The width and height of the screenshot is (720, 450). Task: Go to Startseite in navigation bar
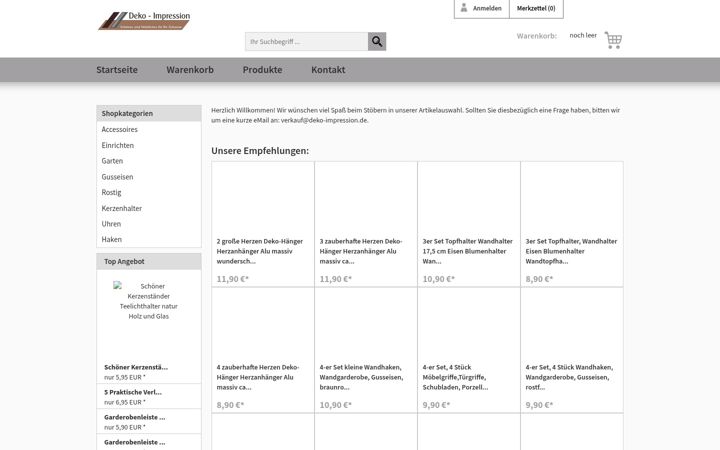point(117,70)
